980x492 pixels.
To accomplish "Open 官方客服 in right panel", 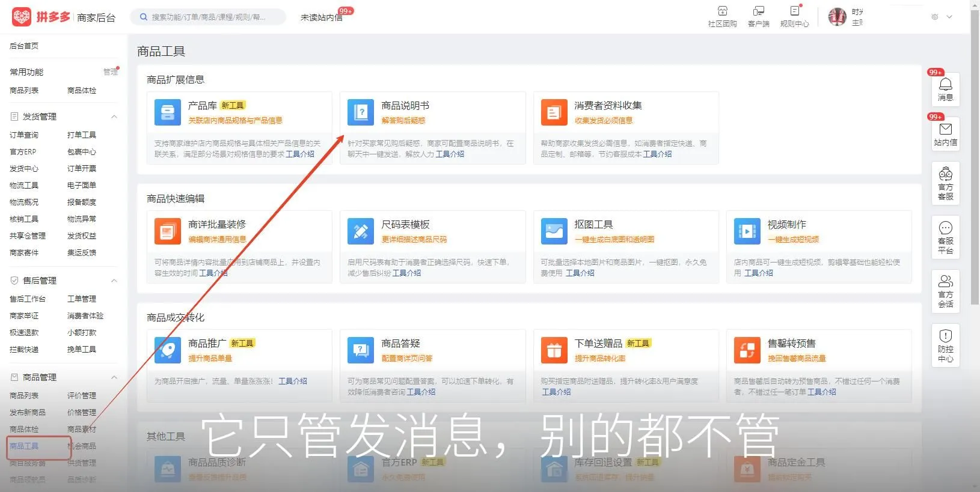I will [x=945, y=183].
